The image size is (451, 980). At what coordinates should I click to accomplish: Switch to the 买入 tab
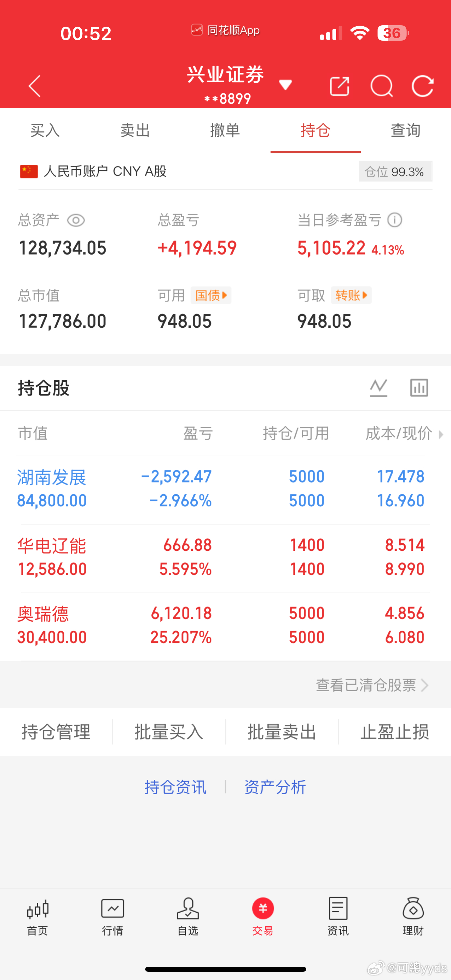point(45,131)
